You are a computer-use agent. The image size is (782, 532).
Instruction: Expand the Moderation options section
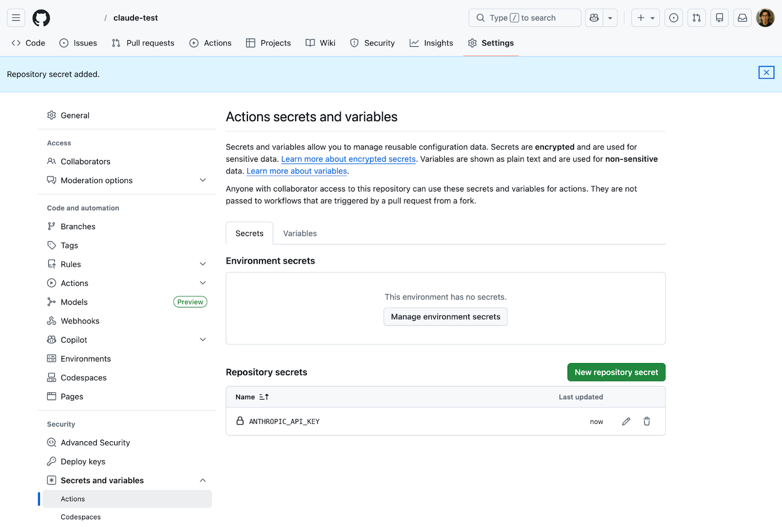[203, 180]
